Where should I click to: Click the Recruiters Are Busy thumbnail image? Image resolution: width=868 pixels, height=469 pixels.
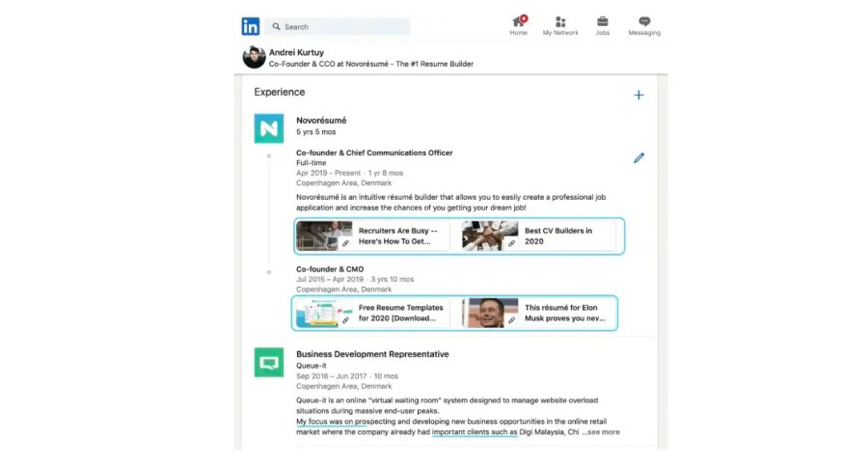pyautogui.click(x=324, y=235)
